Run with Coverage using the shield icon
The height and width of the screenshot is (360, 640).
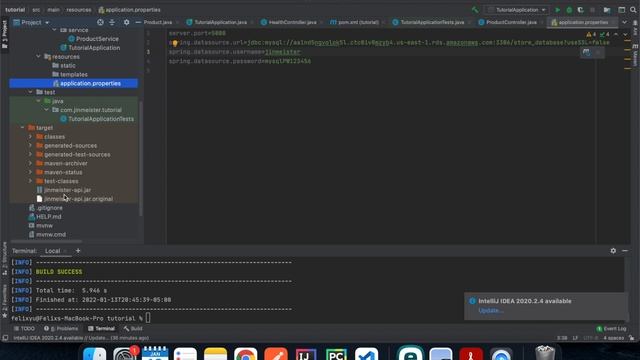tap(580, 10)
